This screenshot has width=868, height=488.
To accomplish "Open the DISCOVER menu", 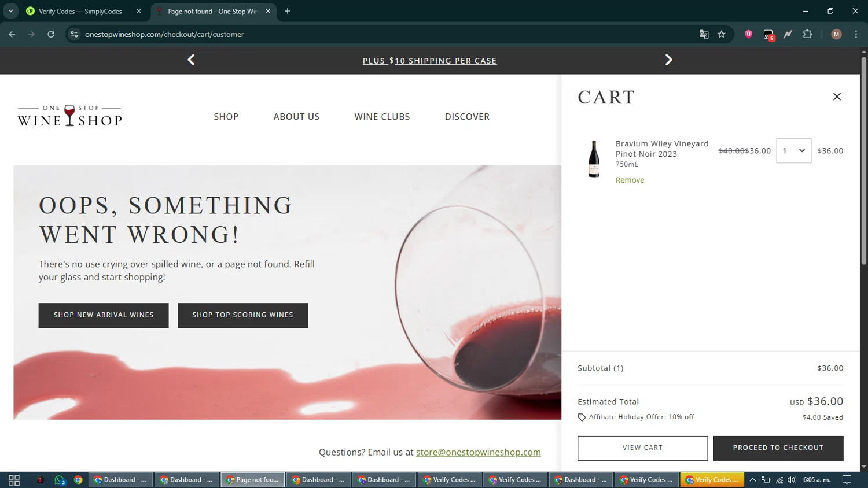I will 467,117.
